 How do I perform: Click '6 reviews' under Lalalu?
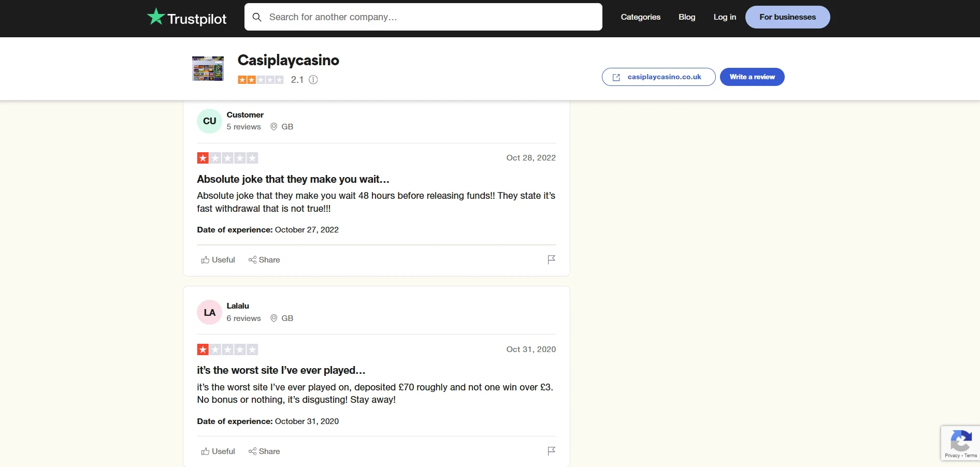pyautogui.click(x=243, y=318)
